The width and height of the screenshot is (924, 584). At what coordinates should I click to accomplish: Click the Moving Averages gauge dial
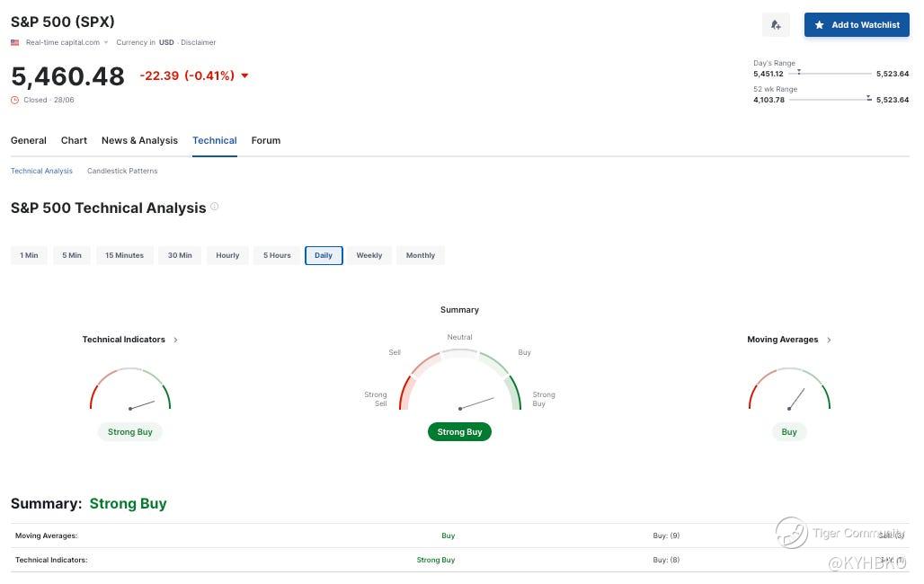(789, 389)
